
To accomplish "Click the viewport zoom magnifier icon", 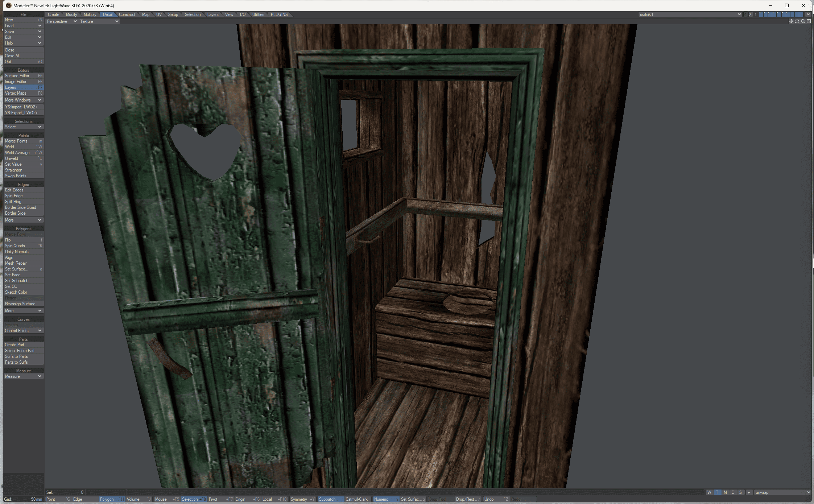I will point(803,21).
